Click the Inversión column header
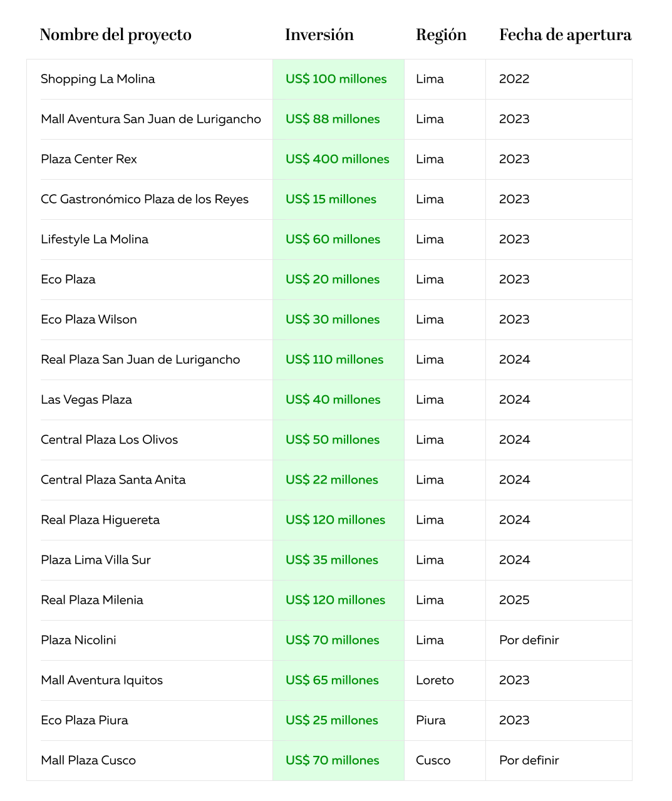 point(319,35)
